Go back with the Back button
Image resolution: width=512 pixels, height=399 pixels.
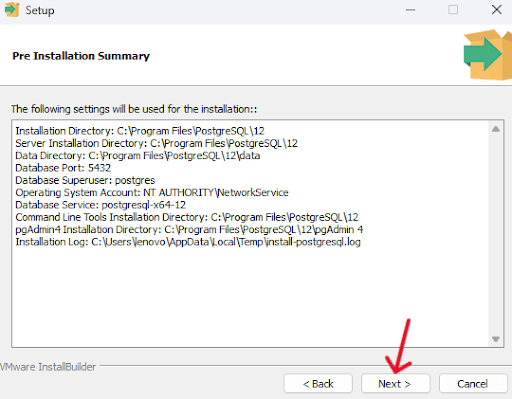(x=318, y=384)
